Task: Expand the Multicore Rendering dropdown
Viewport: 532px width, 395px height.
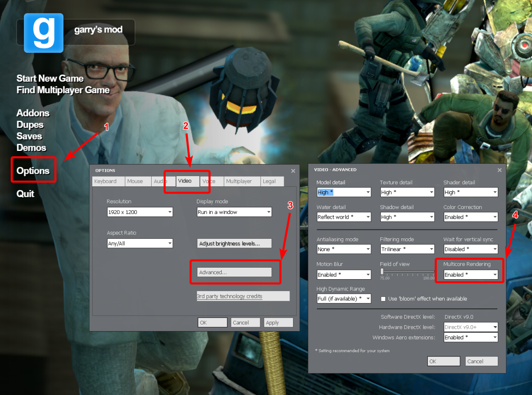Action: (470, 275)
